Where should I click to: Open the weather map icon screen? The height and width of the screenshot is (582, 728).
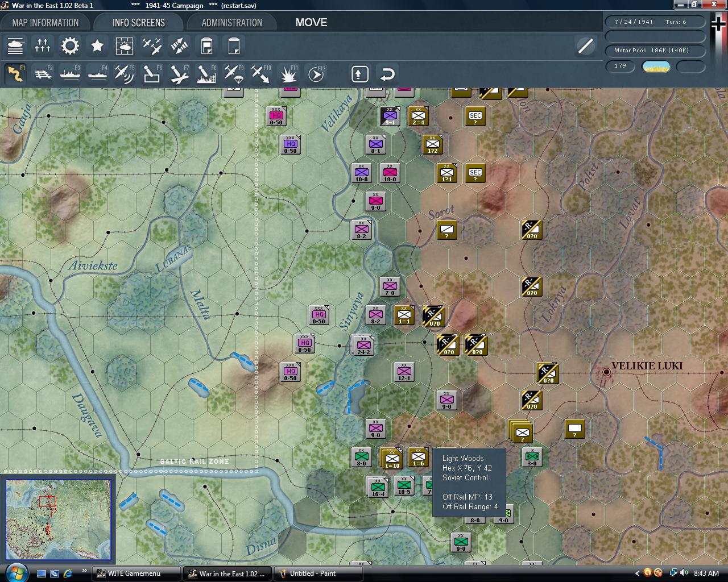click(125, 45)
